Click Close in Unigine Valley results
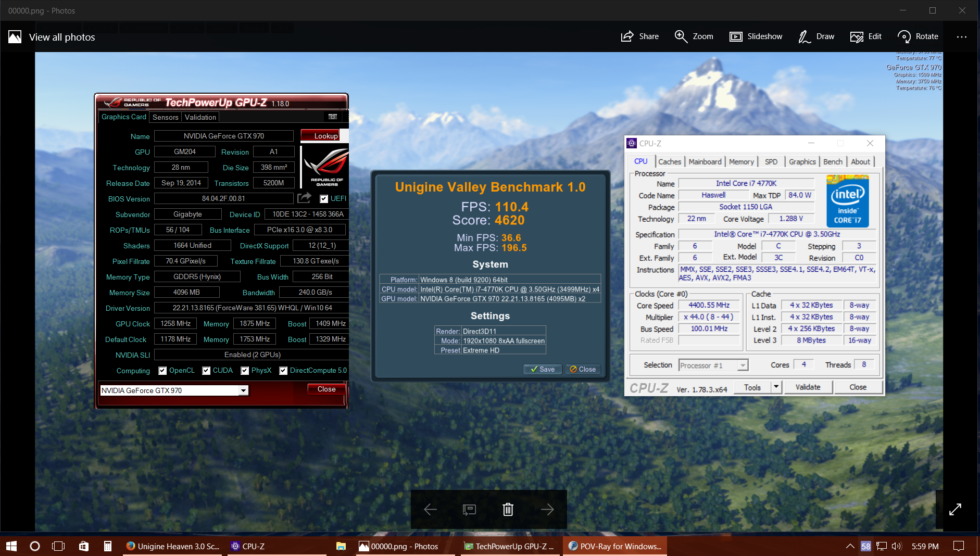 point(583,369)
